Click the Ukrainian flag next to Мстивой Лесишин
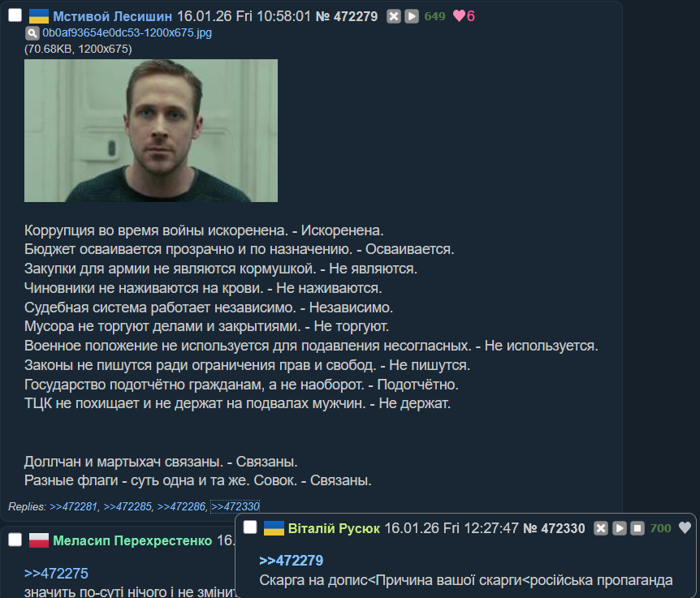 point(39,16)
